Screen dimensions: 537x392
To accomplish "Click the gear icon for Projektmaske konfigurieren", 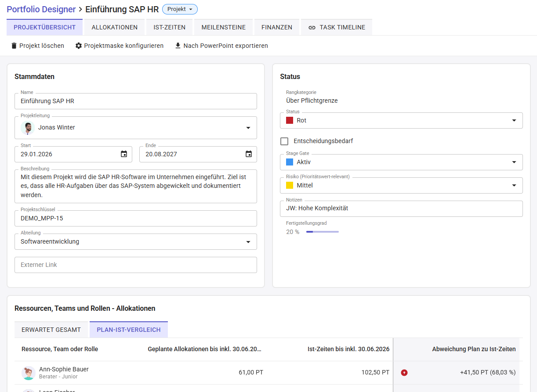I will tap(79, 46).
